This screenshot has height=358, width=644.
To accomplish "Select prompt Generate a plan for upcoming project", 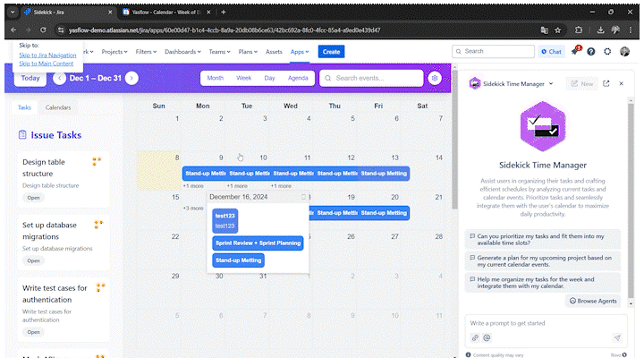I will 543,261.
